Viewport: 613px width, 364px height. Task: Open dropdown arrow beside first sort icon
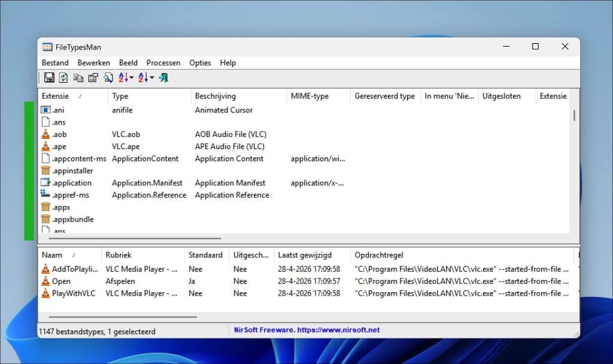pos(131,77)
